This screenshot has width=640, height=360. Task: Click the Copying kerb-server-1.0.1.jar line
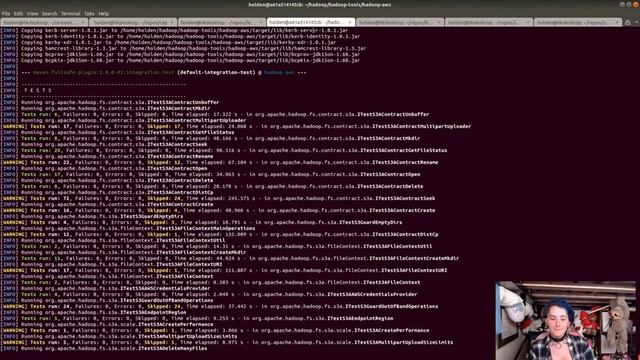175,30
